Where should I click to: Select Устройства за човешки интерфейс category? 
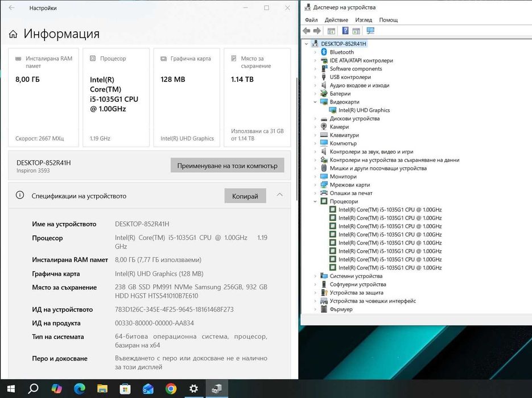373,301
